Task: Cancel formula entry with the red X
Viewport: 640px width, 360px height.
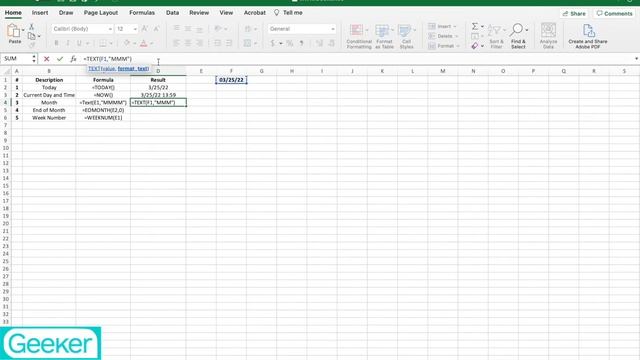Action: (47, 59)
